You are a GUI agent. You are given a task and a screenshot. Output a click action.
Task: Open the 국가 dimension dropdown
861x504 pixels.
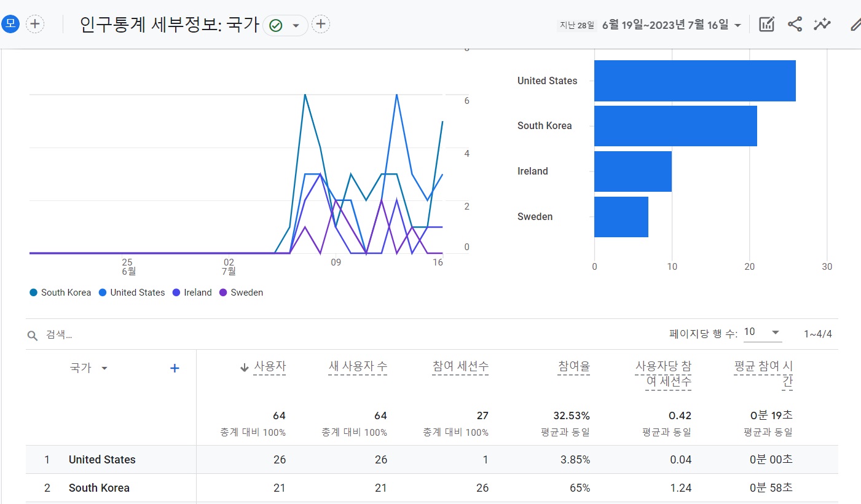89,368
